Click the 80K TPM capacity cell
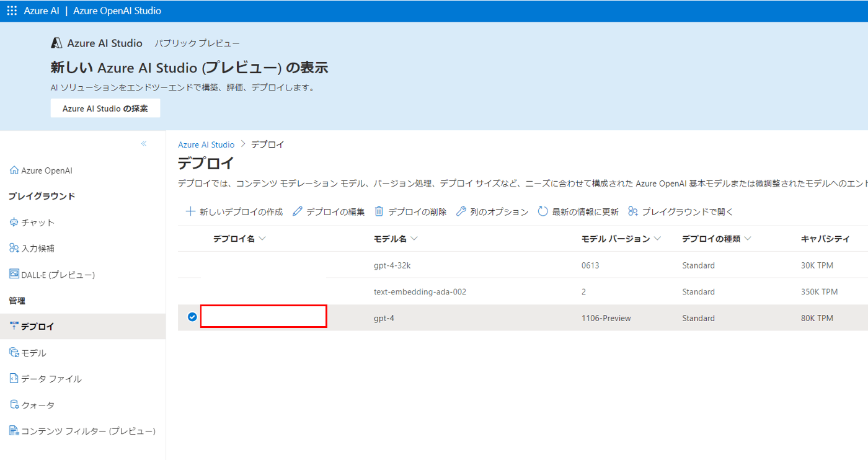The width and height of the screenshot is (868, 460). 817,318
